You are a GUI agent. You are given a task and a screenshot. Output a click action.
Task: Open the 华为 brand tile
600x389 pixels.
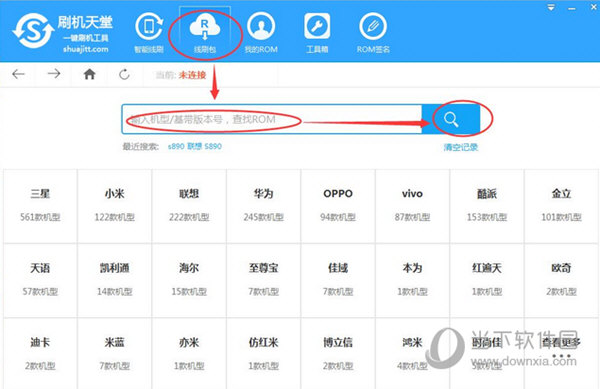pyautogui.click(x=264, y=206)
